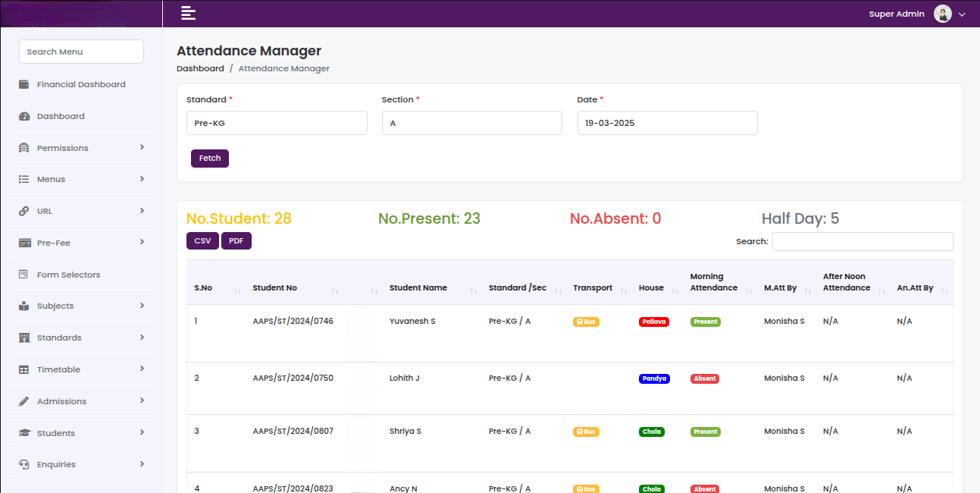The height and width of the screenshot is (493, 980).
Task: Click the Timetable table icon
Action: click(23, 369)
